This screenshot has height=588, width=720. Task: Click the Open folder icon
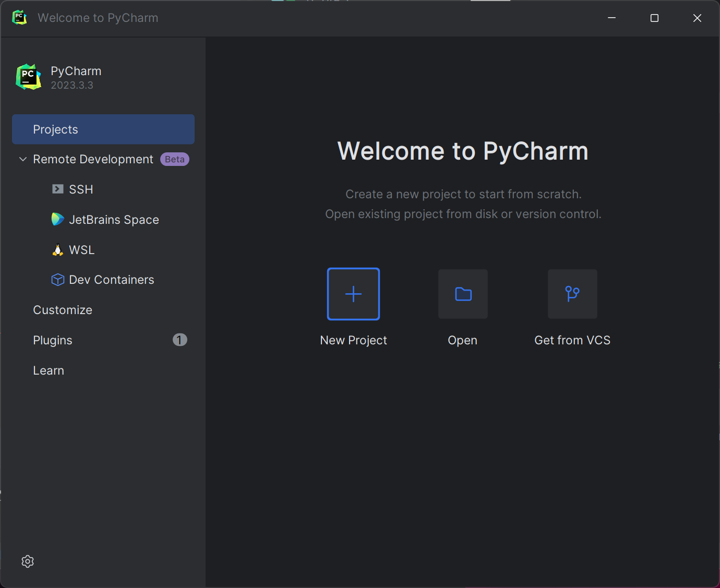click(462, 294)
